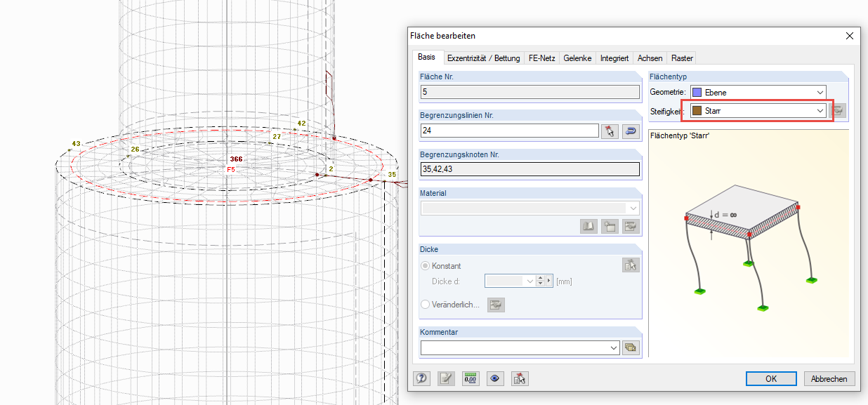Open the Steifigkeit dropdown showing Starr
This screenshot has width=868, height=405.
758,110
